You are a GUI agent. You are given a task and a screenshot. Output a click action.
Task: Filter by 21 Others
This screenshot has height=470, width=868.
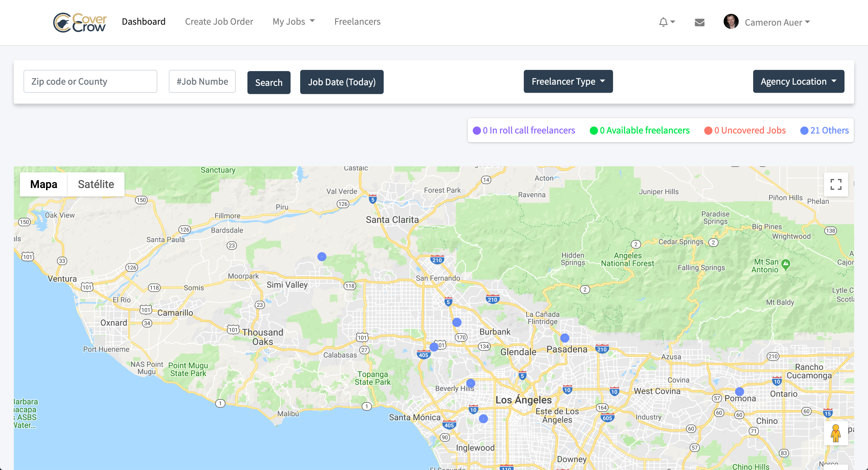coord(829,130)
